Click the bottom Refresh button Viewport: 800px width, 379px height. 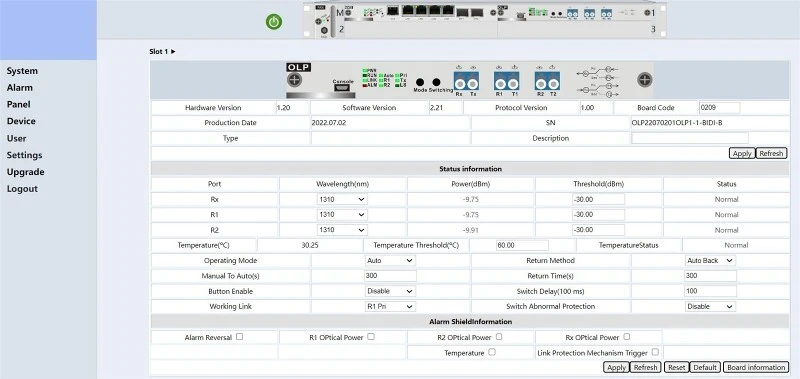(x=645, y=367)
